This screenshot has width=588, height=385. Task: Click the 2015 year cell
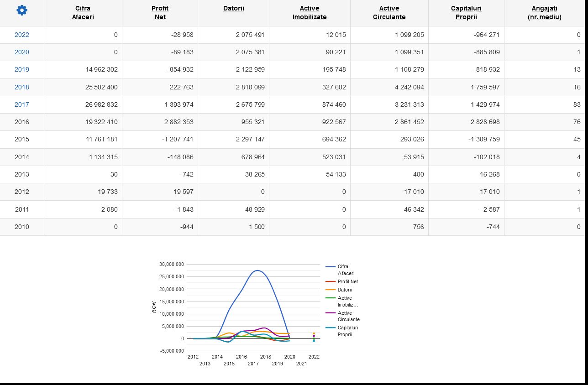click(21, 139)
